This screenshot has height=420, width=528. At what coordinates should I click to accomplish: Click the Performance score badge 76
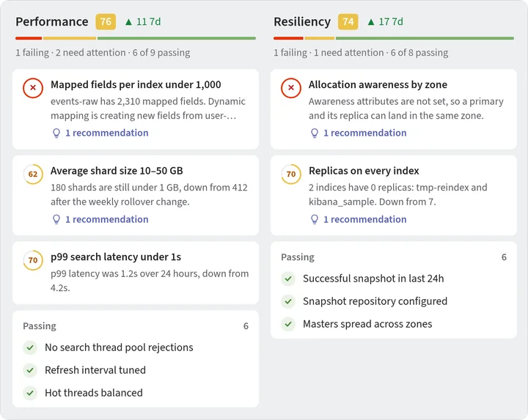(106, 22)
